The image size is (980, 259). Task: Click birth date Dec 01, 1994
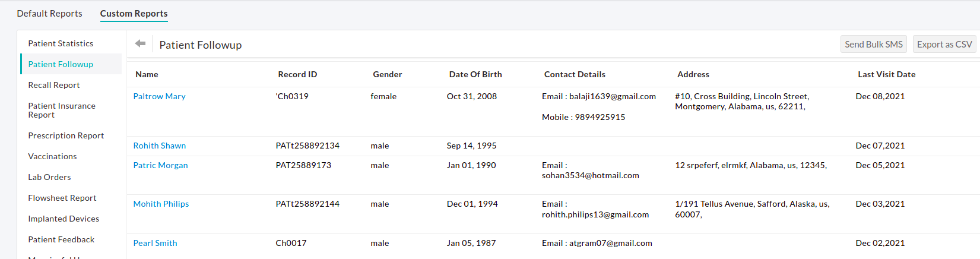(x=472, y=204)
